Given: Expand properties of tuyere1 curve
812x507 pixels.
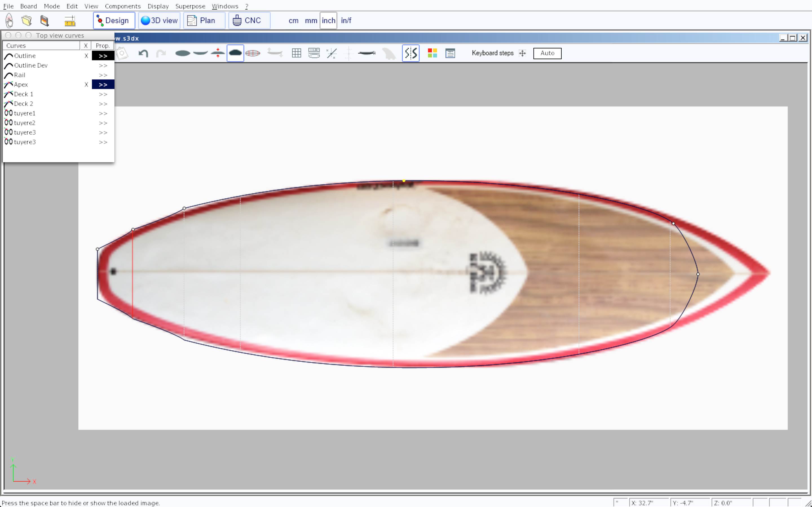Looking at the screenshot, I should click(x=103, y=114).
